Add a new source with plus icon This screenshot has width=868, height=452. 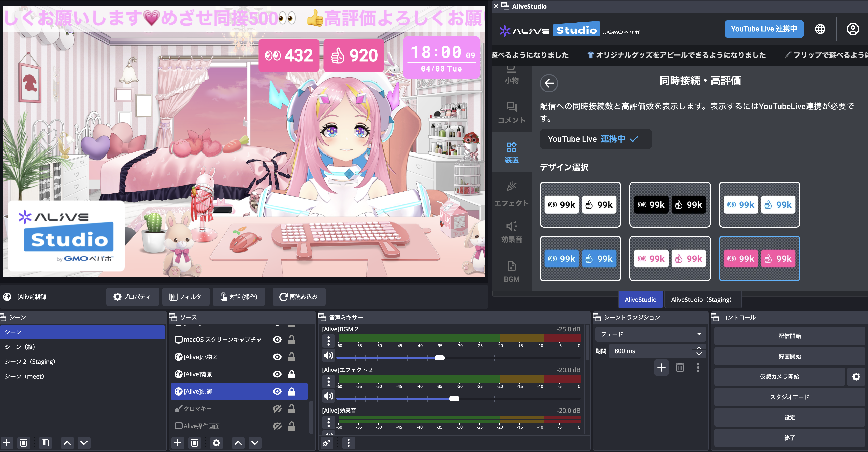click(x=178, y=443)
